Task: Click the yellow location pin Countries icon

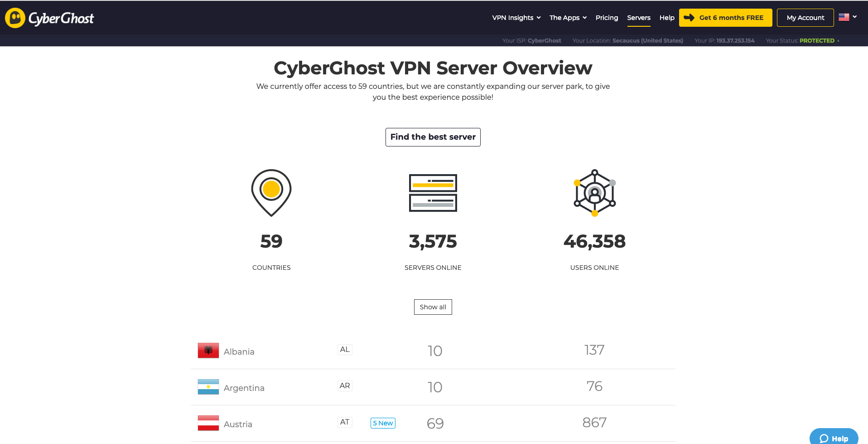Action: point(271,192)
